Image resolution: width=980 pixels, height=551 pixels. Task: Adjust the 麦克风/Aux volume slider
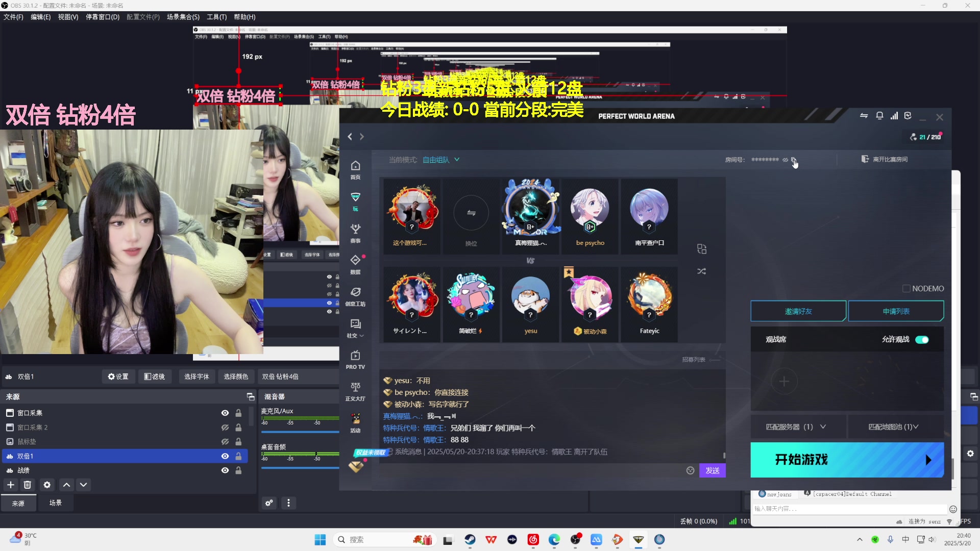[300, 432]
